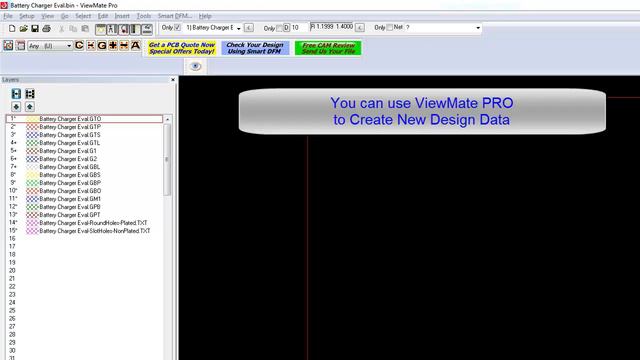This screenshot has width=640, height=360.
Task: Click the Open folder icon
Action: (23, 29)
